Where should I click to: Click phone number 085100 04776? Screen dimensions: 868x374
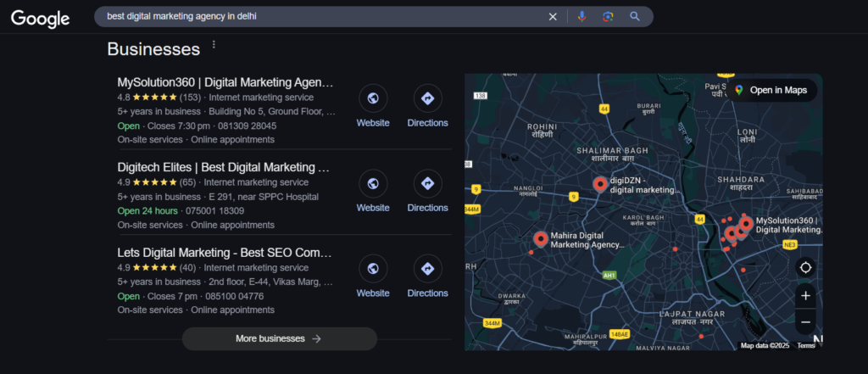point(235,297)
